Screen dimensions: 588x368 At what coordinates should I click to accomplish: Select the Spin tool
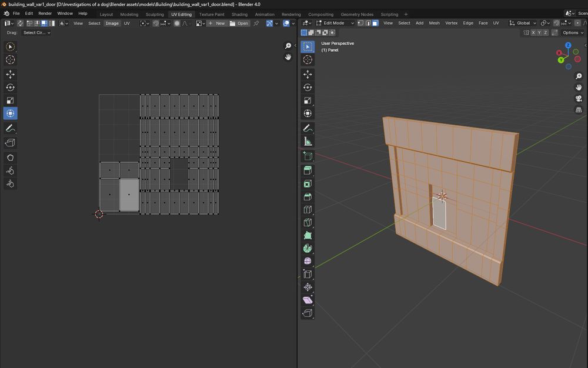308,249
